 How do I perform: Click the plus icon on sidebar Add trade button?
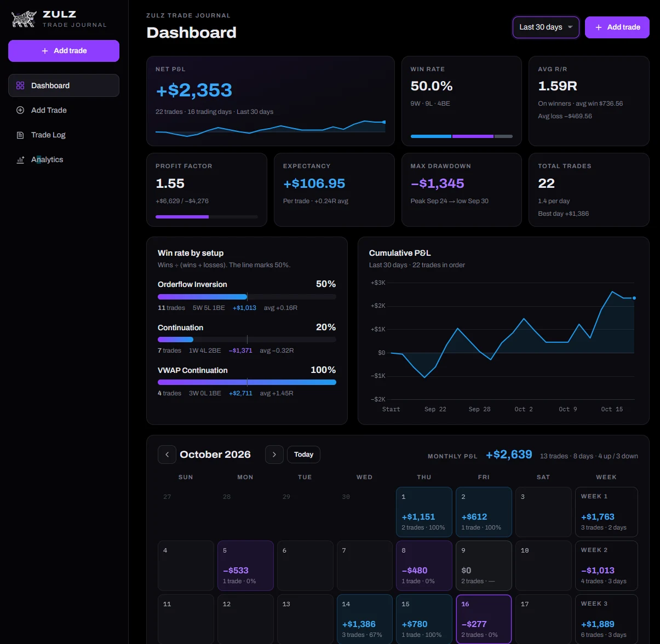pyautogui.click(x=45, y=51)
